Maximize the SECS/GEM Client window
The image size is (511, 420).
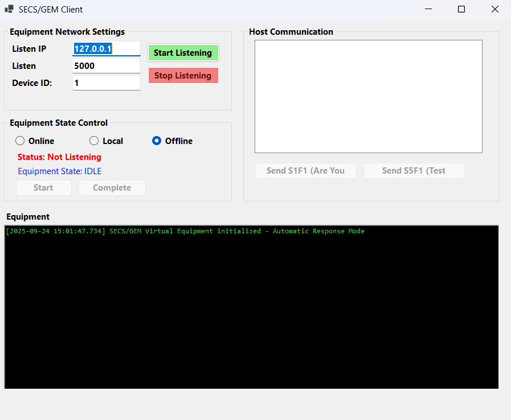tap(461, 9)
